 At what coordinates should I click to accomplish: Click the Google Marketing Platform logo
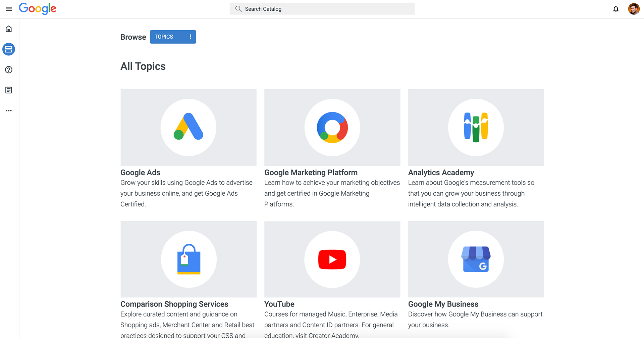pos(332,127)
